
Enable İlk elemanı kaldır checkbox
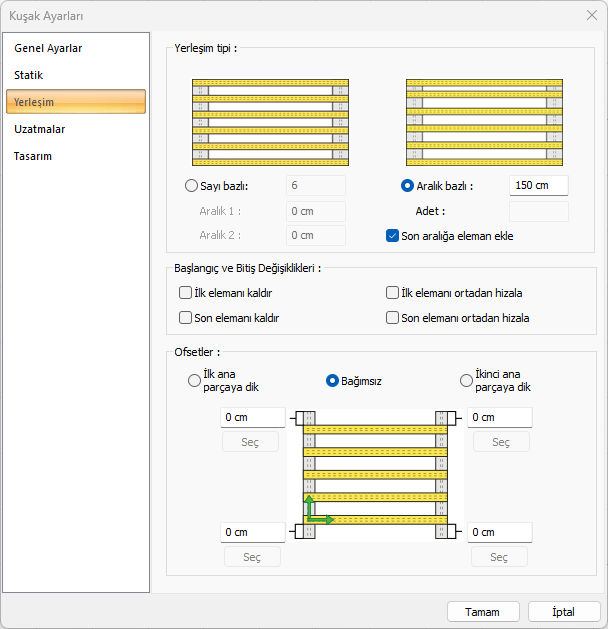pyautogui.click(x=185, y=293)
